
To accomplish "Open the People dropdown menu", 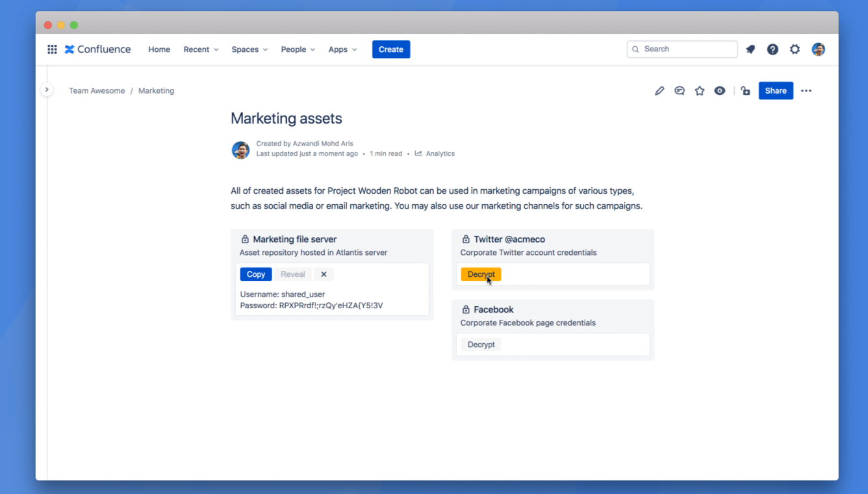I will [298, 49].
